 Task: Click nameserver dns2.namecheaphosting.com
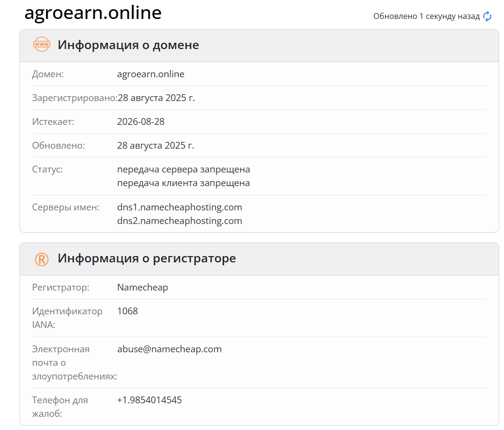pyautogui.click(x=180, y=221)
